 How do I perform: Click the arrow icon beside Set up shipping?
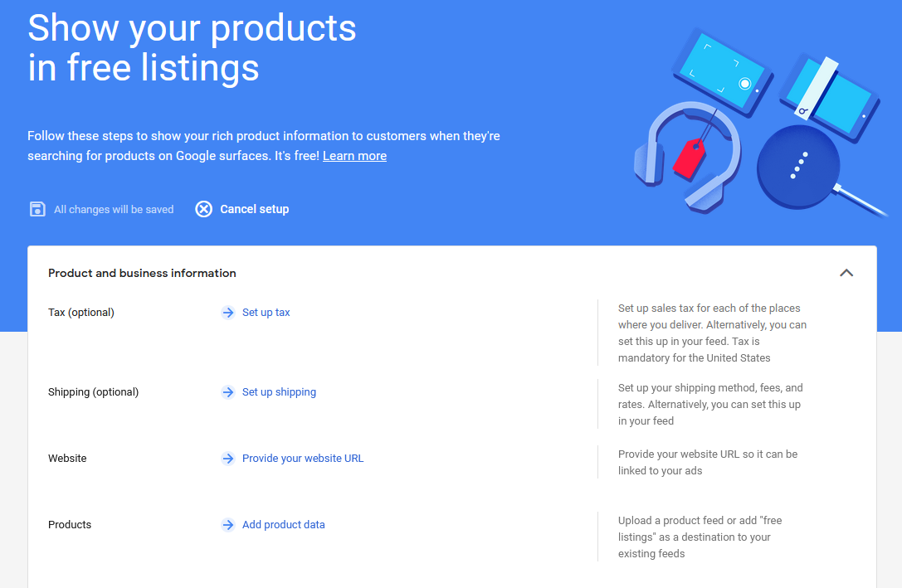click(228, 392)
